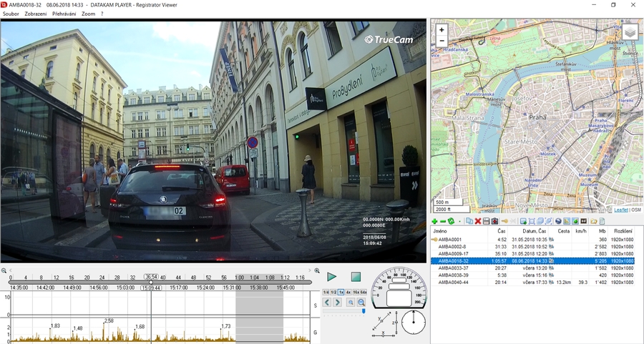This screenshot has width=644, height=344.
Task: Open folder icon in the file list toolbar
Action: pos(594,221)
